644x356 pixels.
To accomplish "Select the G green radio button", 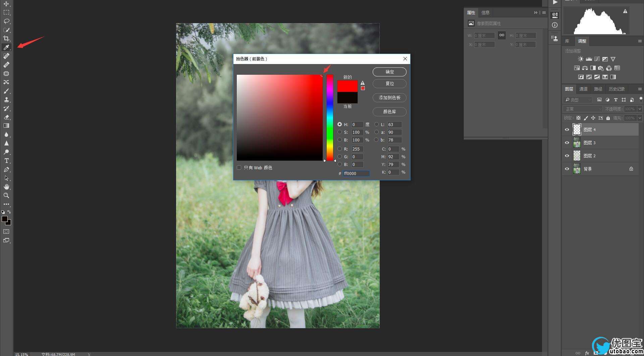I will tap(339, 157).
